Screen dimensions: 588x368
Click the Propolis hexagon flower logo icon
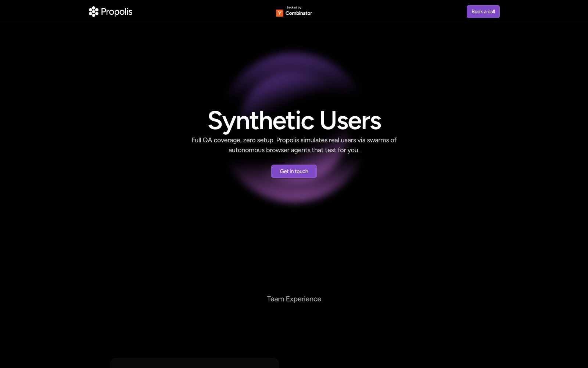click(x=94, y=12)
